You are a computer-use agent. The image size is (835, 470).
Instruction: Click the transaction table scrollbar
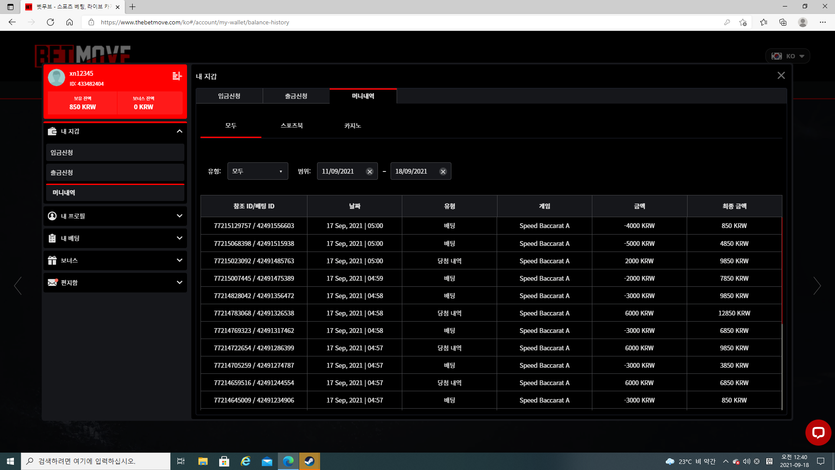pyautogui.click(x=782, y=270)
